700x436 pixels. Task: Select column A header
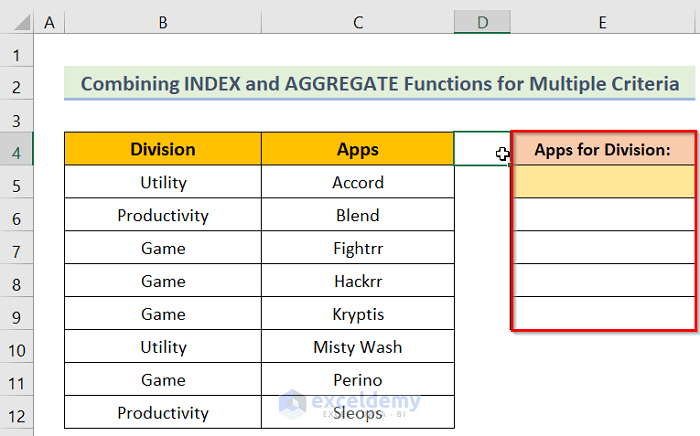[x=49, y=22]
